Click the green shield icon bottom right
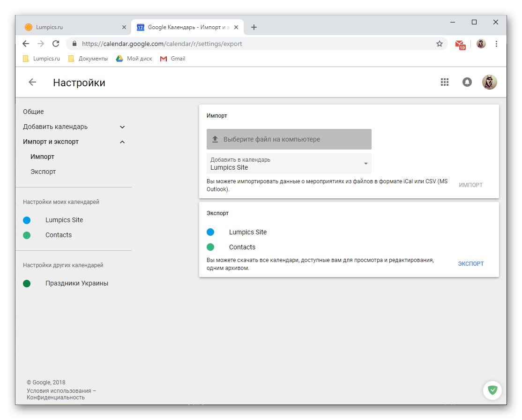 [492, 390]
